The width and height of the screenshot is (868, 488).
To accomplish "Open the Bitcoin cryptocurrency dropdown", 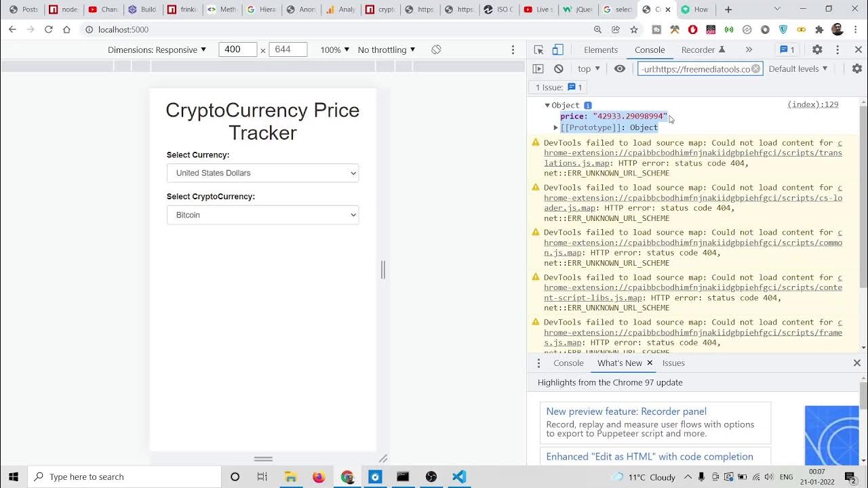I will pos(262,215).
